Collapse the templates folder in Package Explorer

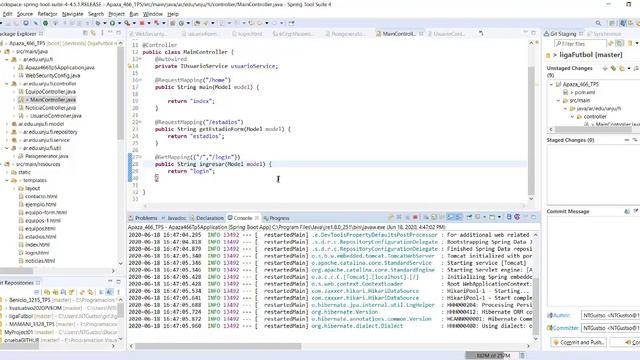coord(7,180)
